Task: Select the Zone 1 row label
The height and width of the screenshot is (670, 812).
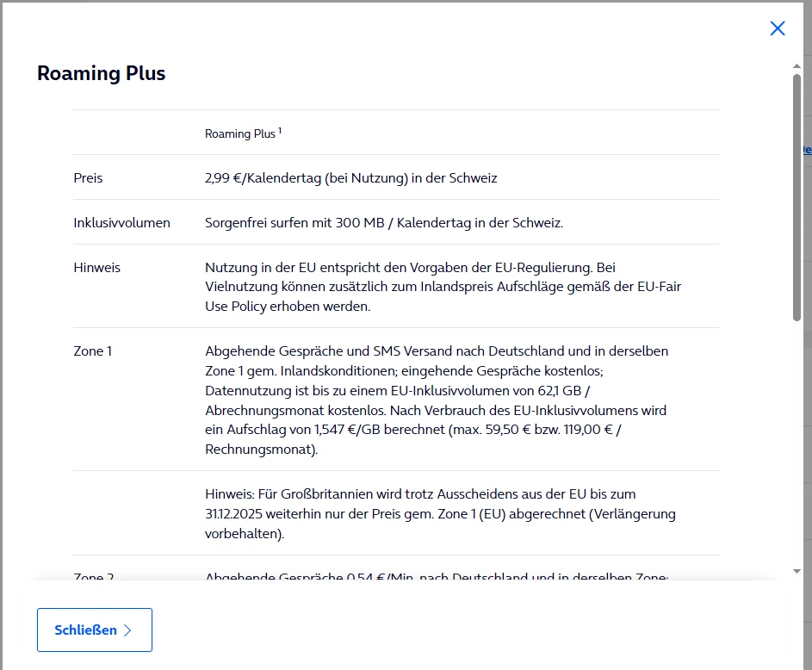Action: [x=92, y=351]
